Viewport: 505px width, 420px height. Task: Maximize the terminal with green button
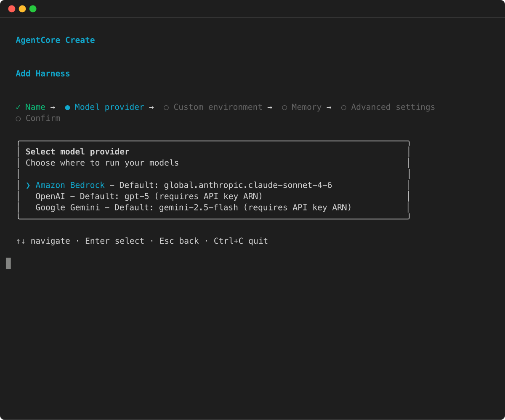tap(33, 9)
